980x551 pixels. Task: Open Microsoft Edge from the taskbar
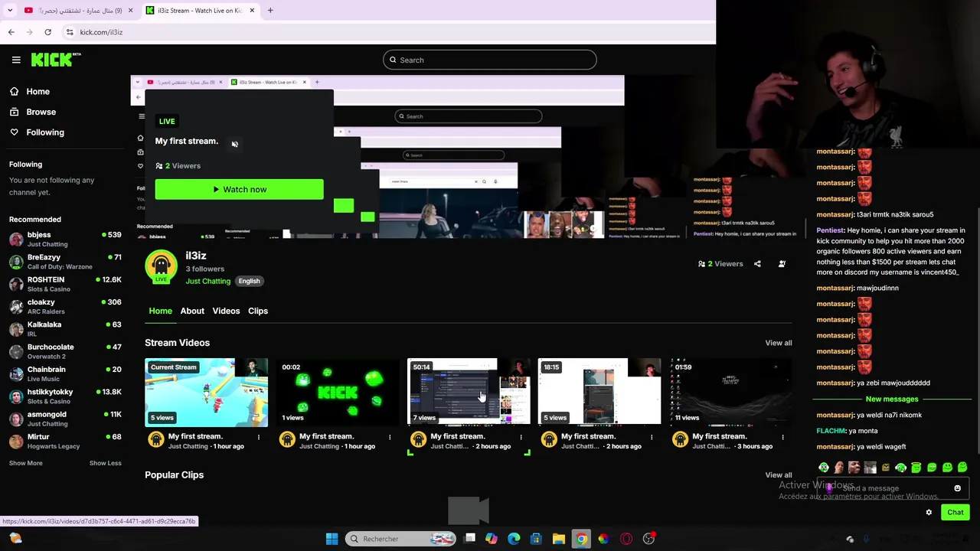[514, 539]
